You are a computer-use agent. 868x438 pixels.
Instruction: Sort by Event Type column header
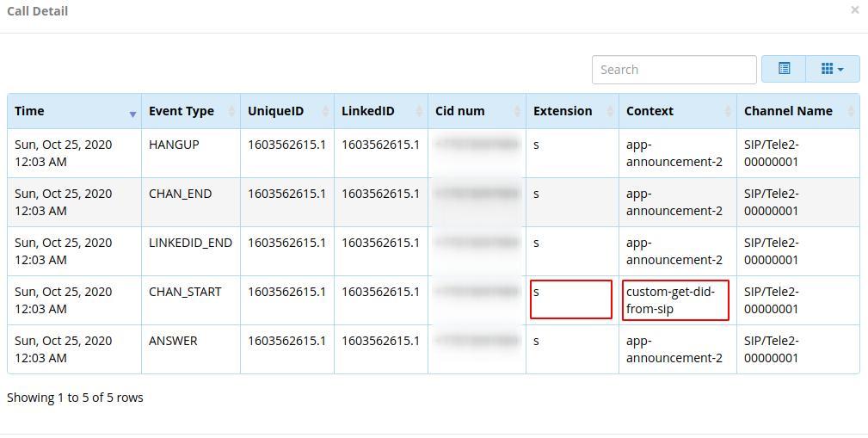[x=190, y=111]
